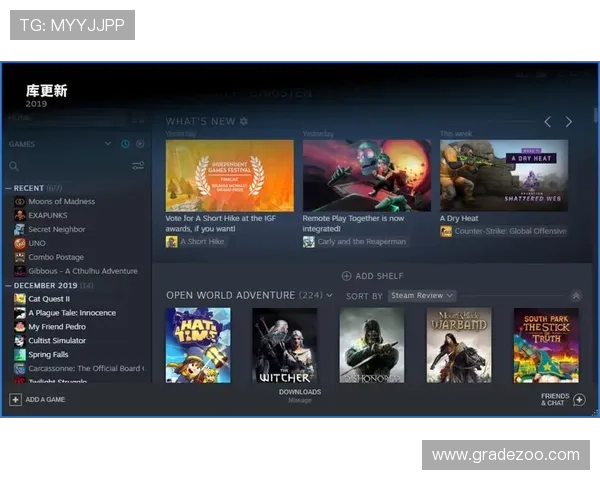Click My Friend Pedro game icon
The width and height of the screenshot is (600, 480).
[20, 327]
